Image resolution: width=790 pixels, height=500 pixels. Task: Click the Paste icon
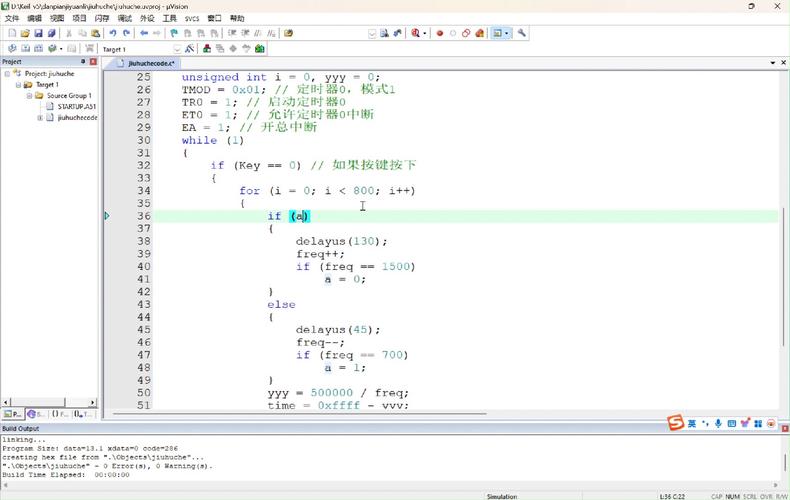[x=95, y=33]
